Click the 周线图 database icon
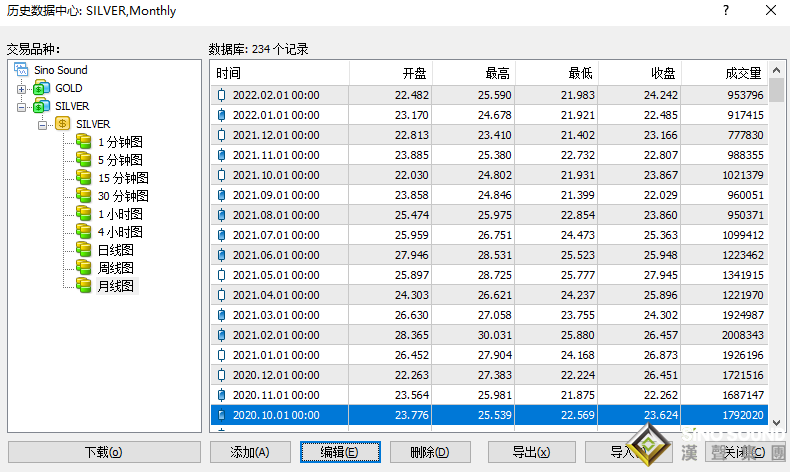This screenshot has width=790, height=472. point(84,267)
